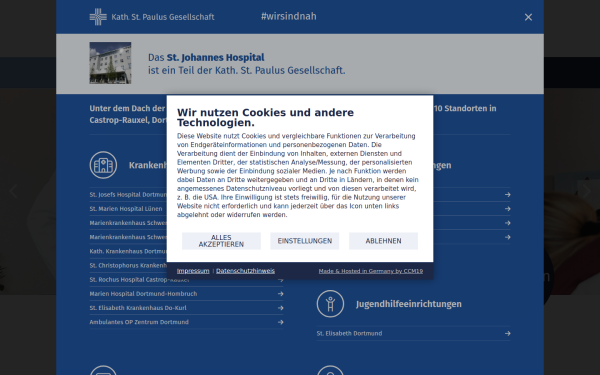The width and height of the screenshot is (600, 375).
Task: Click the Kath. St. Paulus Gesellschaft cross logo
Action: (x=98, y=17)
